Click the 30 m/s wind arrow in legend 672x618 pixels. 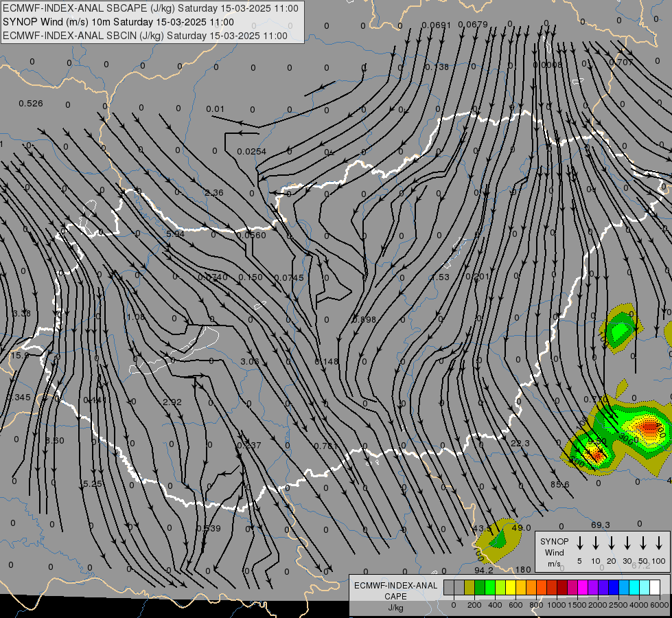(627, 543)
